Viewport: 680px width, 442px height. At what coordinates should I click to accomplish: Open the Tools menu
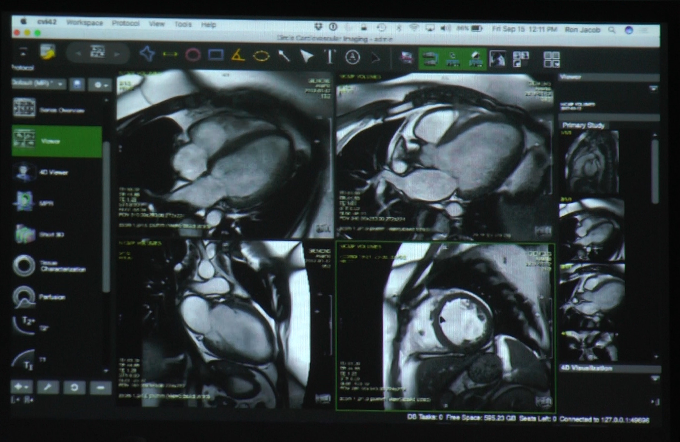tap(182, 23)
